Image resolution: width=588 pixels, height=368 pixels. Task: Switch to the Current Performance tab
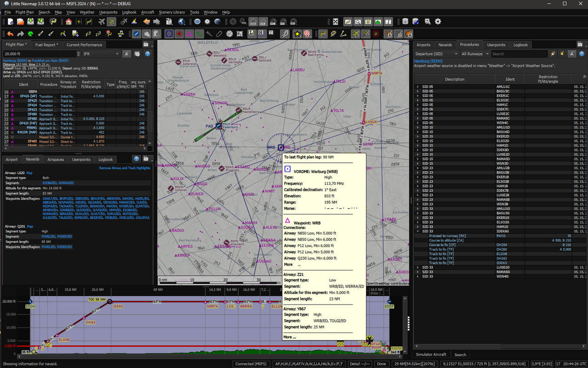84,45
